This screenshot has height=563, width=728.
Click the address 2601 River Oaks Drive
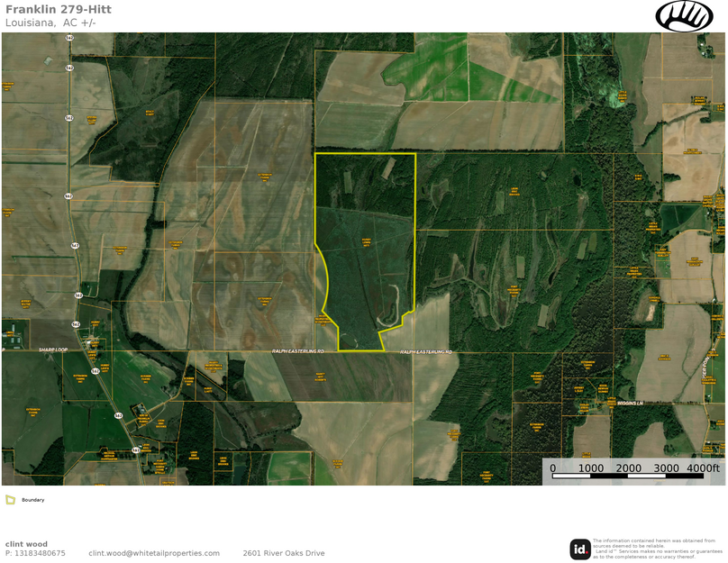pos(284,552)
